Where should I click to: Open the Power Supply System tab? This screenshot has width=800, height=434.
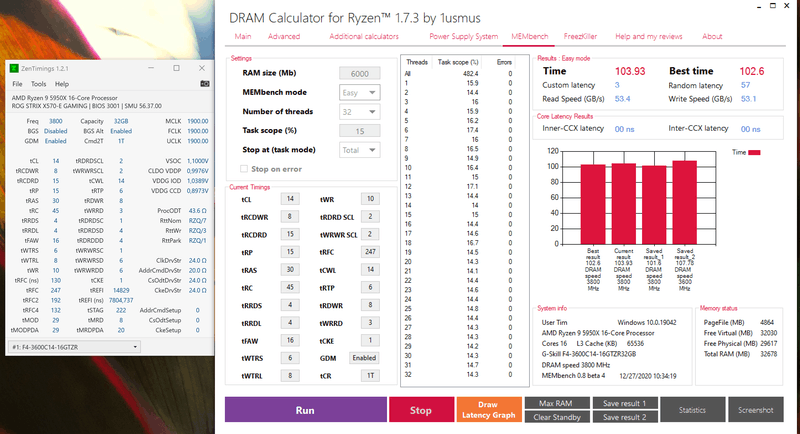(463, 36)
